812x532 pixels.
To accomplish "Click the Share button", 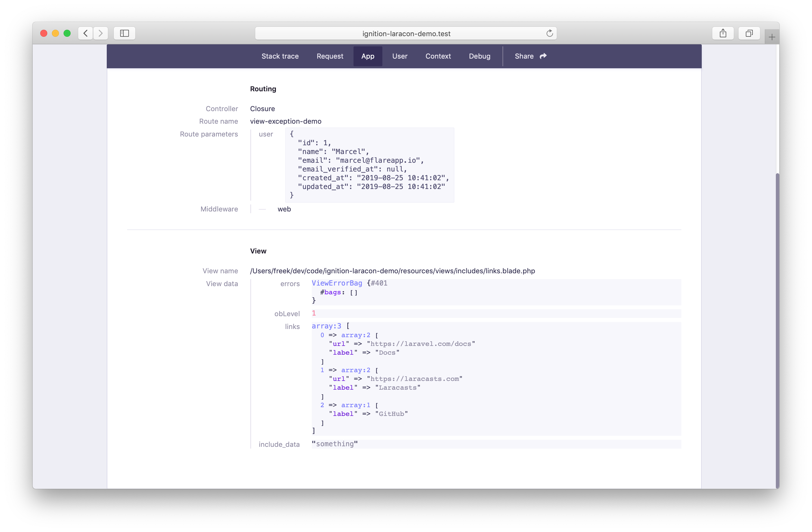I will (x=529, y=56).
